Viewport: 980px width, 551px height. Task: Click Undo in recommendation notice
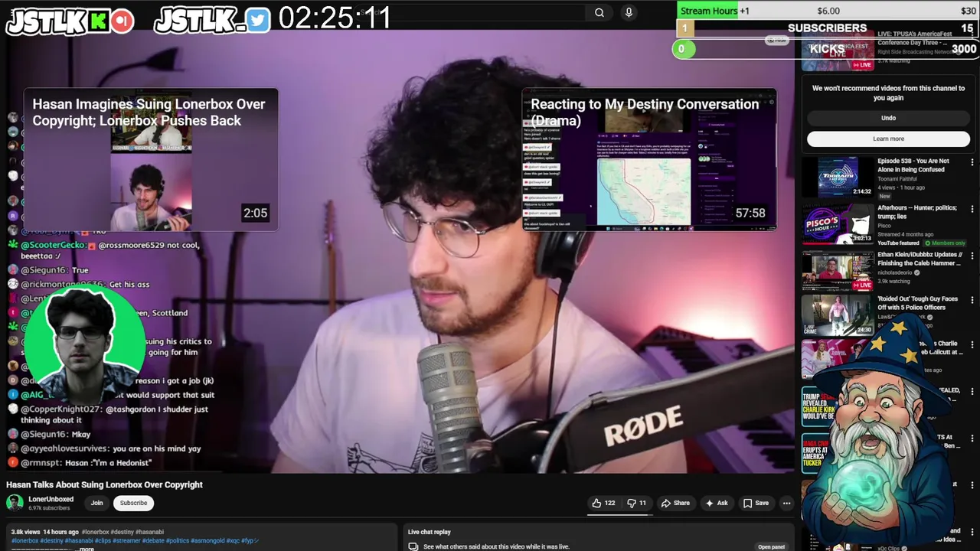pyautogui.click(x=888, y=118)
